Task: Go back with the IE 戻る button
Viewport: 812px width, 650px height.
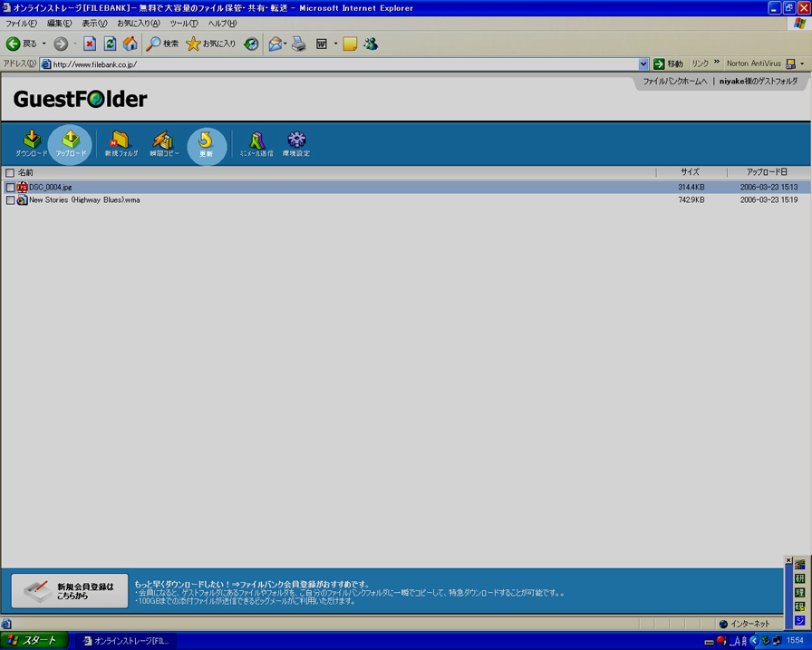Action: click(21, 44)
